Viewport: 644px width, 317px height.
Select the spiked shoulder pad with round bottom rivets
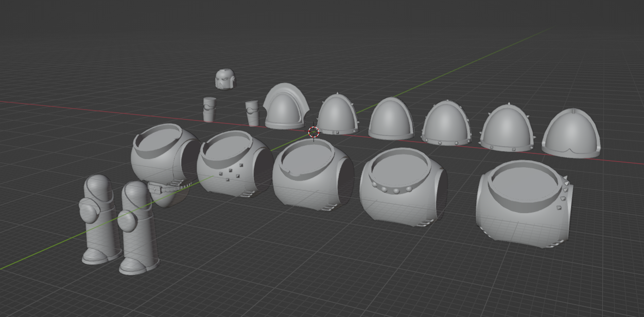(508, 128)
